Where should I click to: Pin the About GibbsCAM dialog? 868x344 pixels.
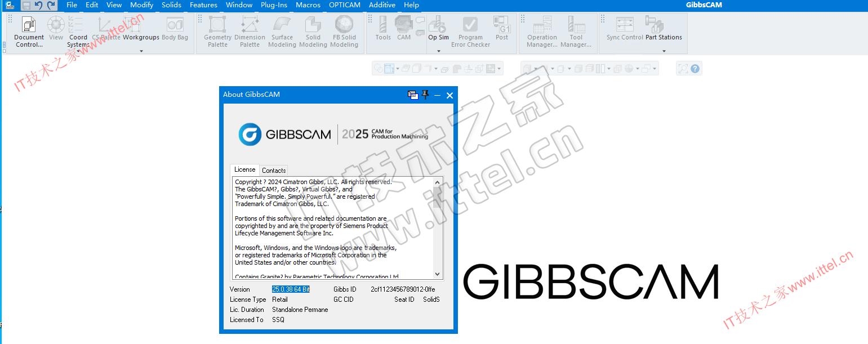click(425, 95)
